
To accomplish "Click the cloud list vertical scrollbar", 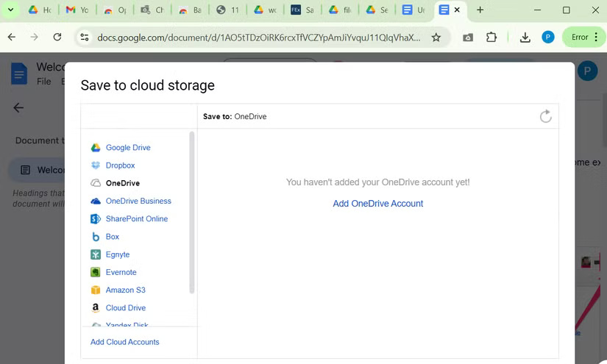I will pos(192,213).
